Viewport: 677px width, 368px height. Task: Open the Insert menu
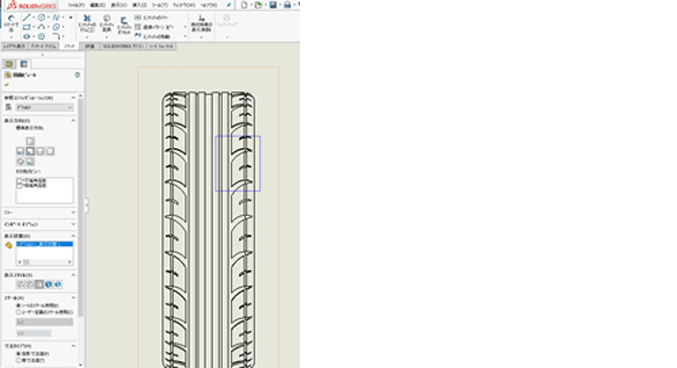click(x=139, y=5)
